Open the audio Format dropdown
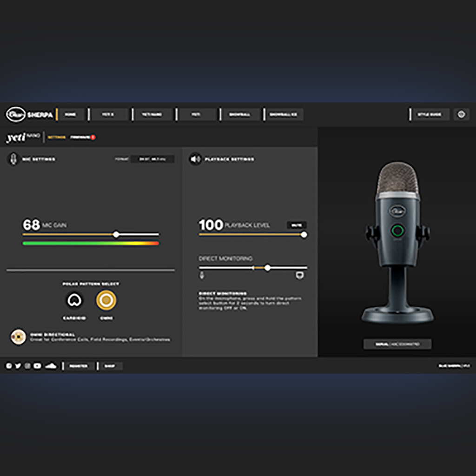Viewport: 476px width, 476px height. tap(152, 159)
